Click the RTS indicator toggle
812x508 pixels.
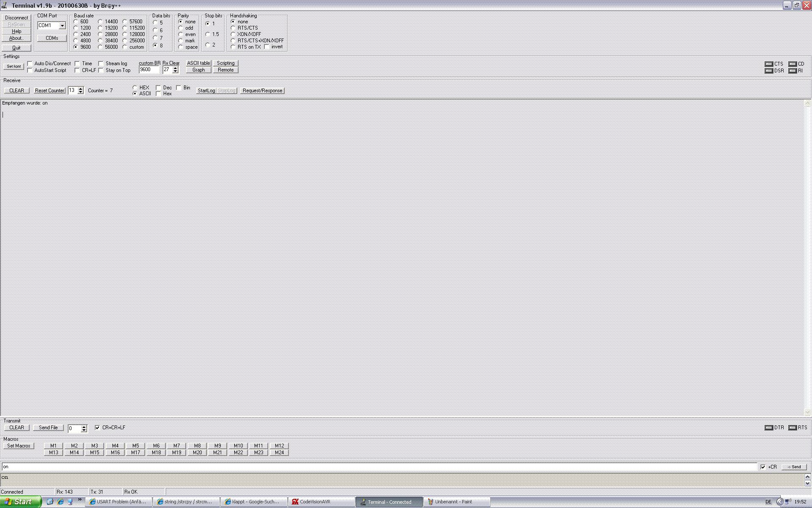(x=793, y=428)
